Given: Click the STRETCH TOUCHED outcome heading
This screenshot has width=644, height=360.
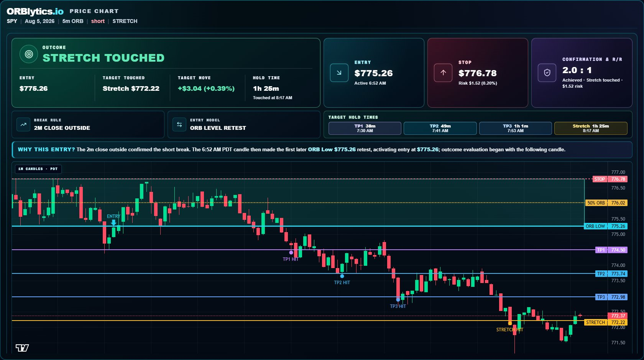Looking at the screenshot, I should coord(103,58).
